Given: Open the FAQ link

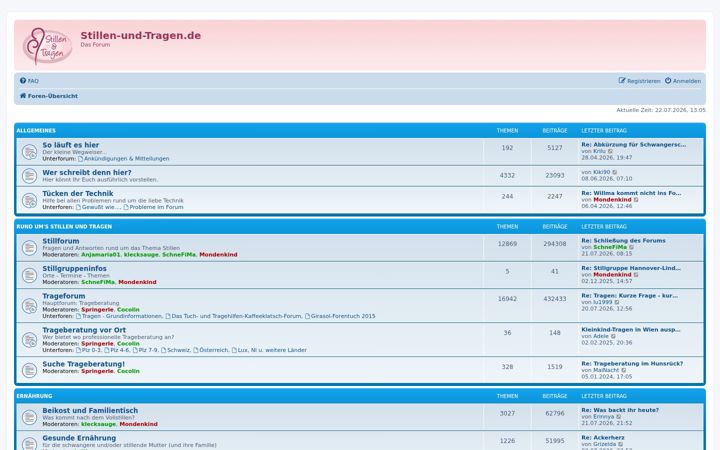Looking at the screenshot, I should pos(29,81).
